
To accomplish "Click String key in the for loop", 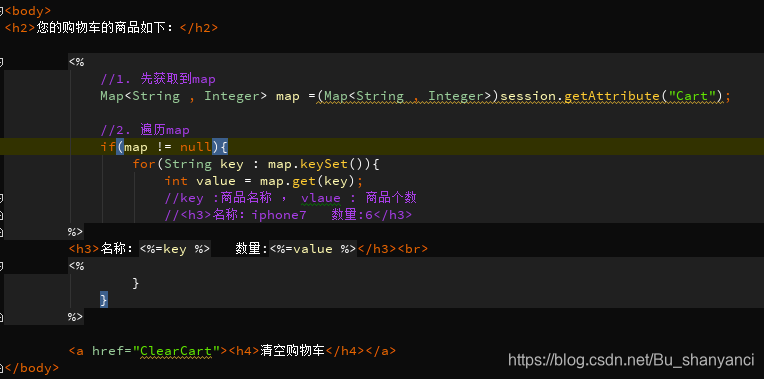I will [x=204, y=164].
